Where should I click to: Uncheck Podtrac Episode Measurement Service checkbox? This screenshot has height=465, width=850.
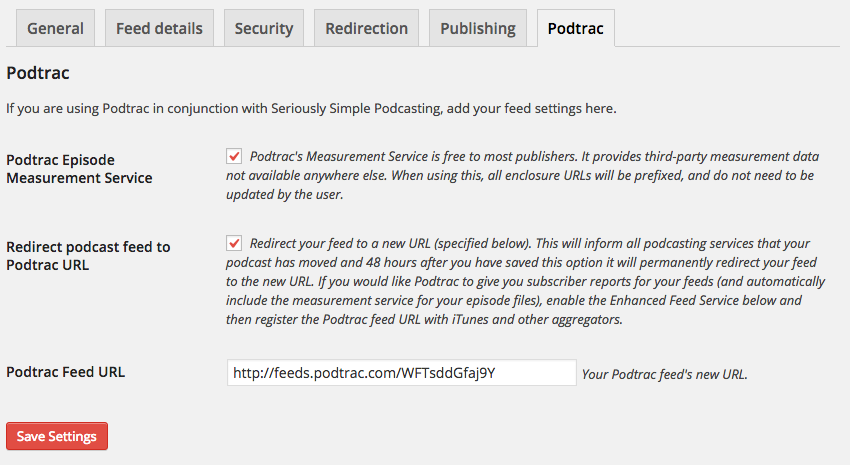point(234,156)
